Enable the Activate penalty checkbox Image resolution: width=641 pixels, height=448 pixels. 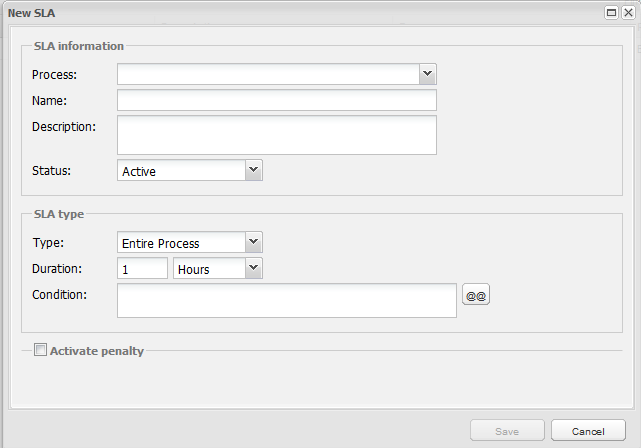pyautogui.click(x=41, y=350)
